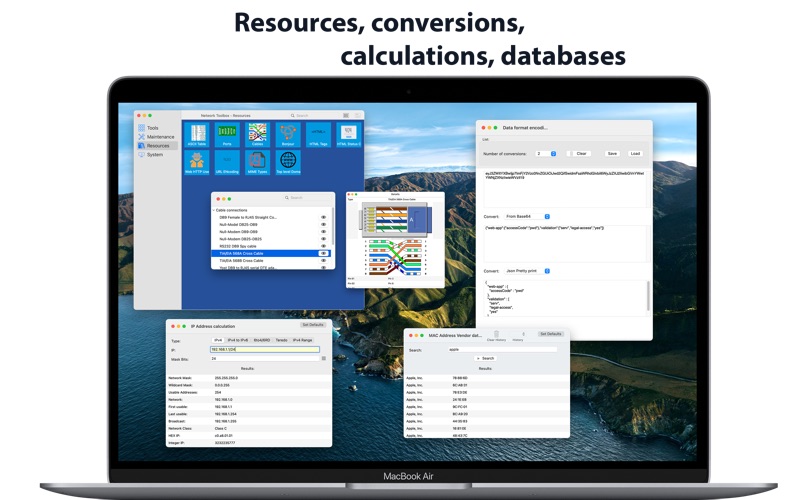Click the cable list vertical scrollbar
Screen dimensions: 800x500
[x=333, y=227]
